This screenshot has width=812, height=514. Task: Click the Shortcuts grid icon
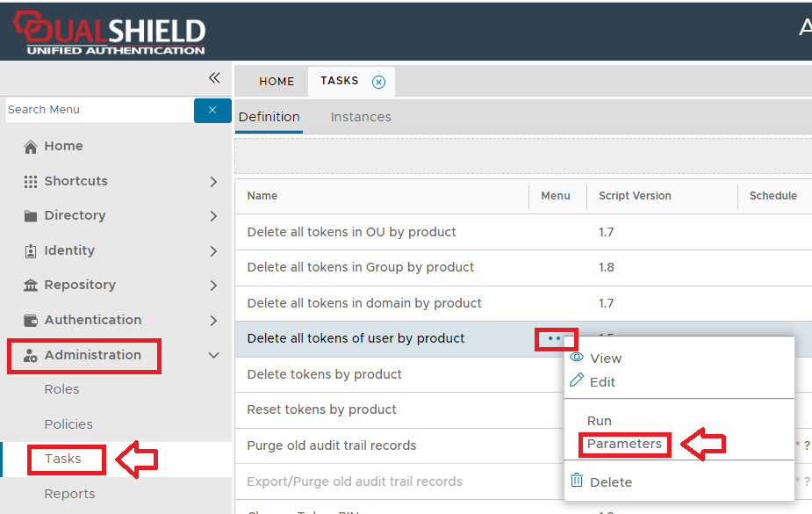tap(31, 182)
